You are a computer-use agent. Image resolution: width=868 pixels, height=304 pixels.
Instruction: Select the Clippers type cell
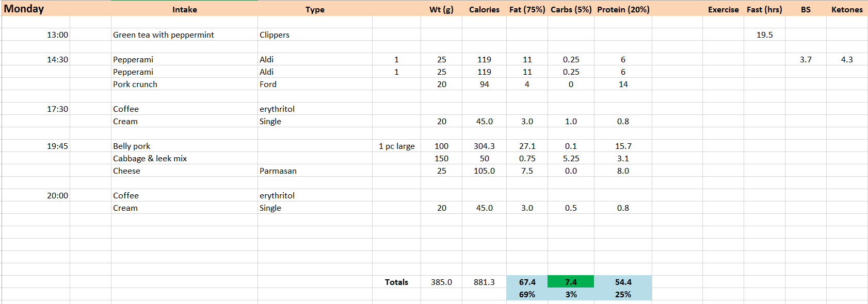click(x=315, y=35)
